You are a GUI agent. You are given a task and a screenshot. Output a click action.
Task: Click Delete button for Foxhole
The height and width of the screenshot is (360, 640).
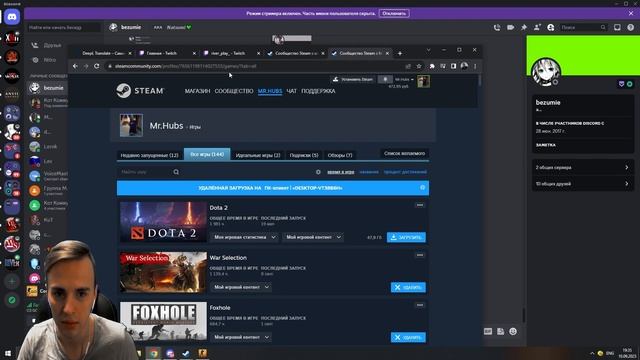click(x=408, y=337)
